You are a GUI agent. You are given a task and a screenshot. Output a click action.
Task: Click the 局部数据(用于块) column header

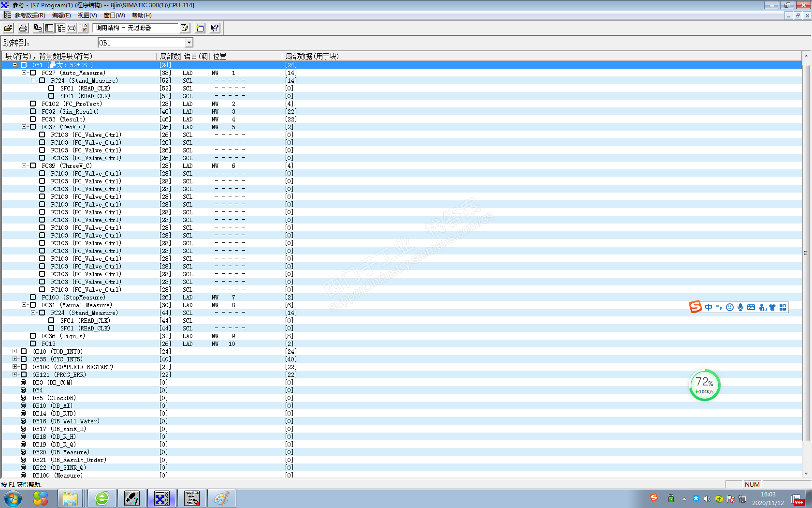click(541, 56)
